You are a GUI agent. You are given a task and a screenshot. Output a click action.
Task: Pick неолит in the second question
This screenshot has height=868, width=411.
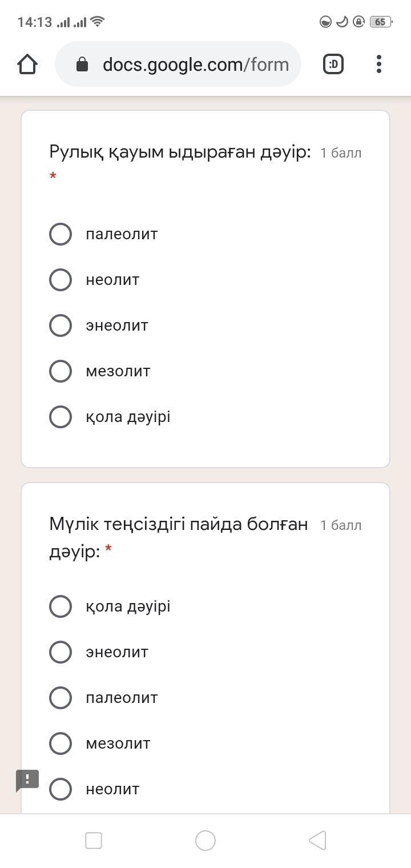(61, 789)
